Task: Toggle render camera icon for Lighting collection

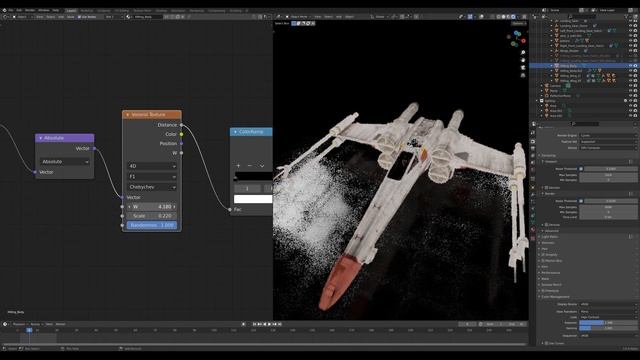Action: [635, 100]
